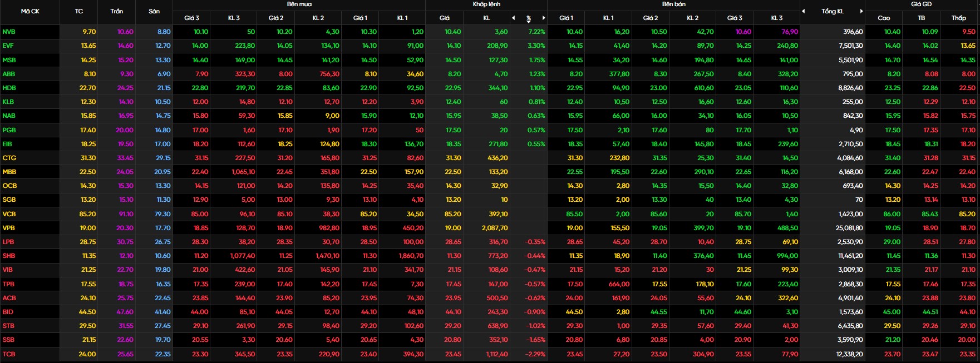Select the ACB stock symbol
The image size is (980, 363).
click(9, 298)
